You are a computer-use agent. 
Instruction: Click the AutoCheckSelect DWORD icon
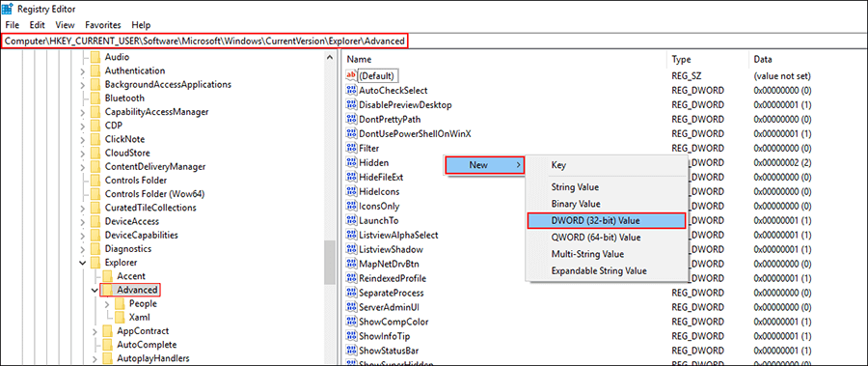point(351,90)
